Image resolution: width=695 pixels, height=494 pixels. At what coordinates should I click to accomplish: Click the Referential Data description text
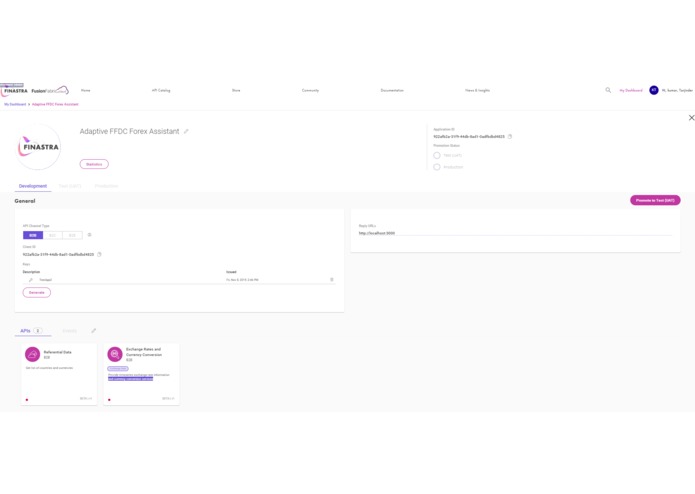(49, 368)
